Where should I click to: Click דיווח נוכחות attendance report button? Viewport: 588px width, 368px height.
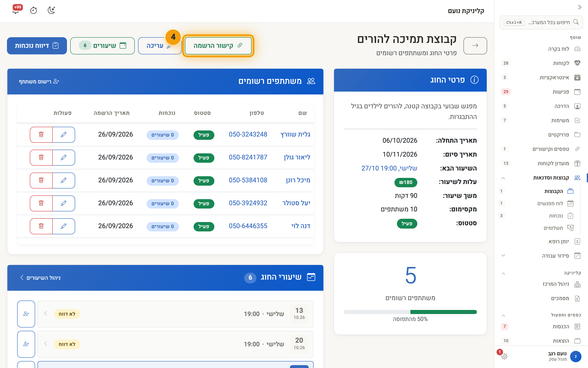(37, 46)
